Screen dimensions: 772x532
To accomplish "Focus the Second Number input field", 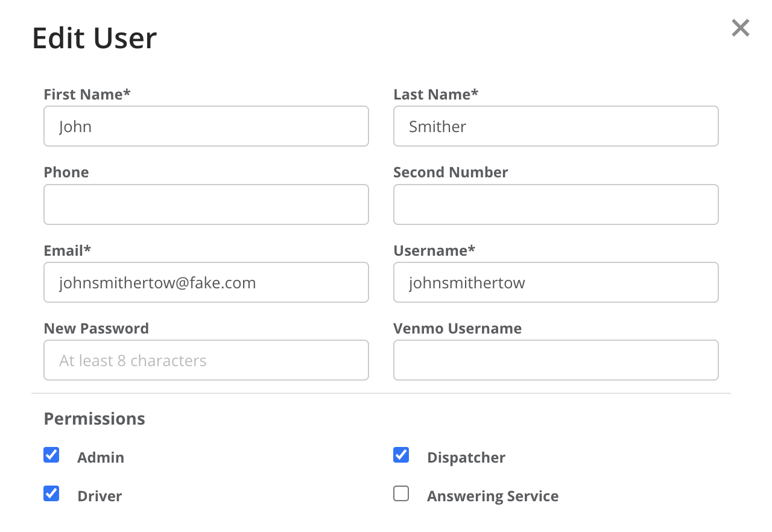I will point(556,204).
